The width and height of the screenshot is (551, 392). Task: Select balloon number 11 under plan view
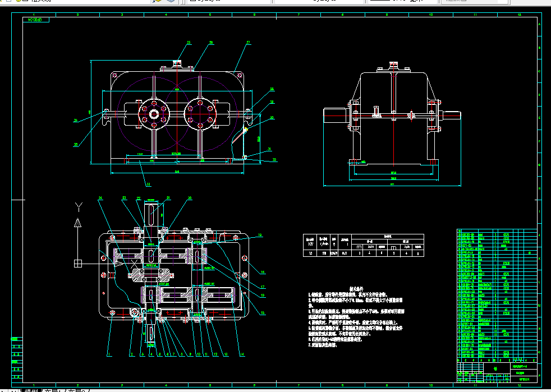coord(206,354)
